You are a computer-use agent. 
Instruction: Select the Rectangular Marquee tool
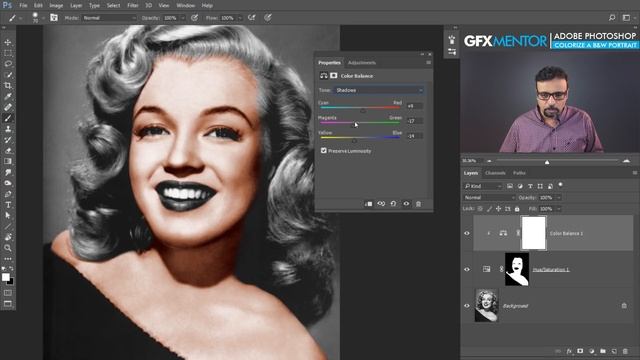(x=8, y=53)
